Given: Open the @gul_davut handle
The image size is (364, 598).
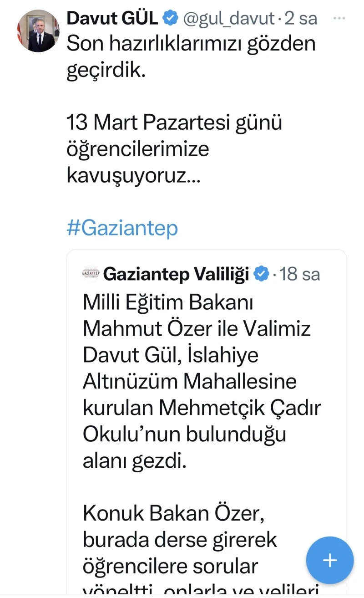Looking at the screenshot, I should (x=229, y=18).
